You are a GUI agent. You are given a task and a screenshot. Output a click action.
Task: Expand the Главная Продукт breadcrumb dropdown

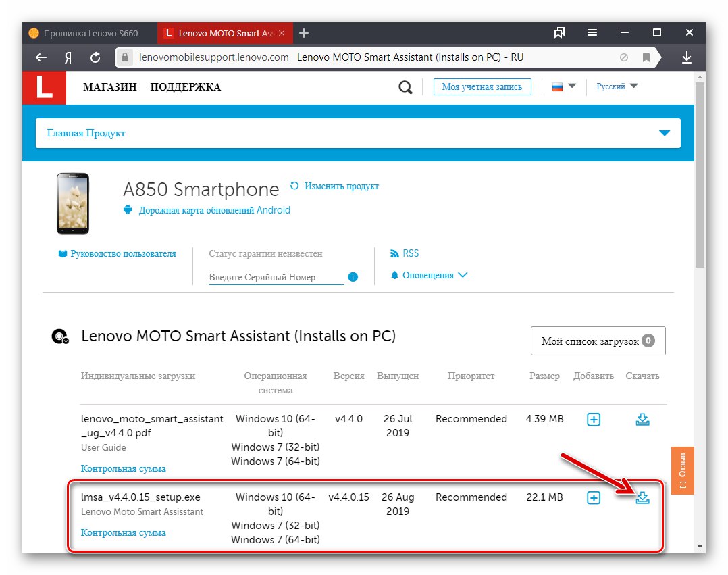coord(665,133)
